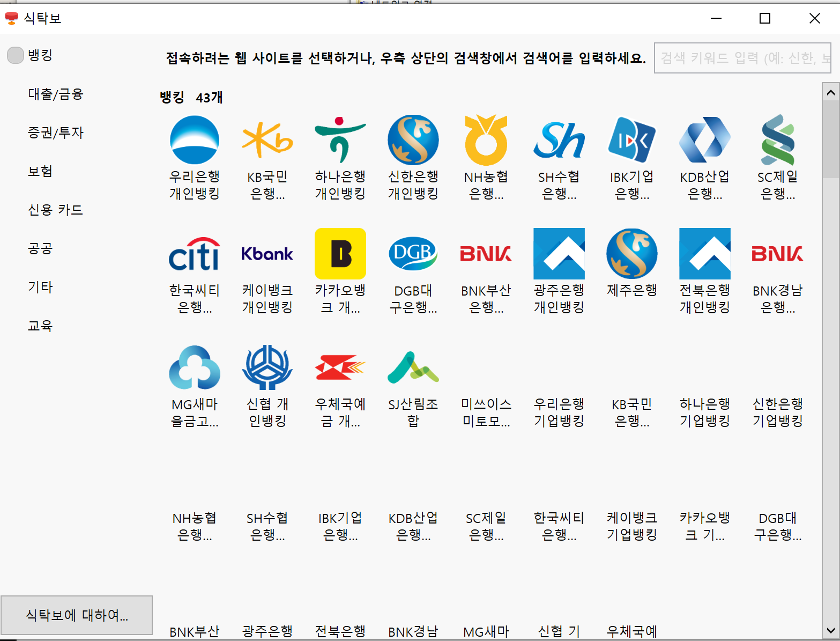
Task: Open the SC제일 은행 logo icon
Action: [x=778, y=140]
